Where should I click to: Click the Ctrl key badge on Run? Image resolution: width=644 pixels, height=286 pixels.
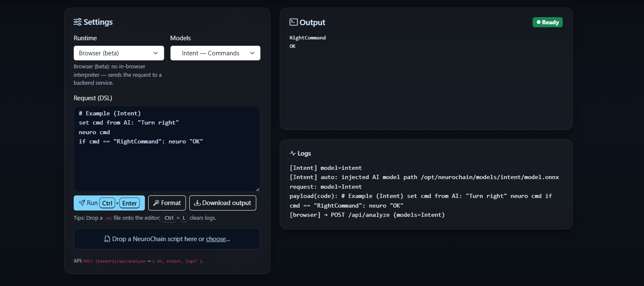tap(107, 203)
